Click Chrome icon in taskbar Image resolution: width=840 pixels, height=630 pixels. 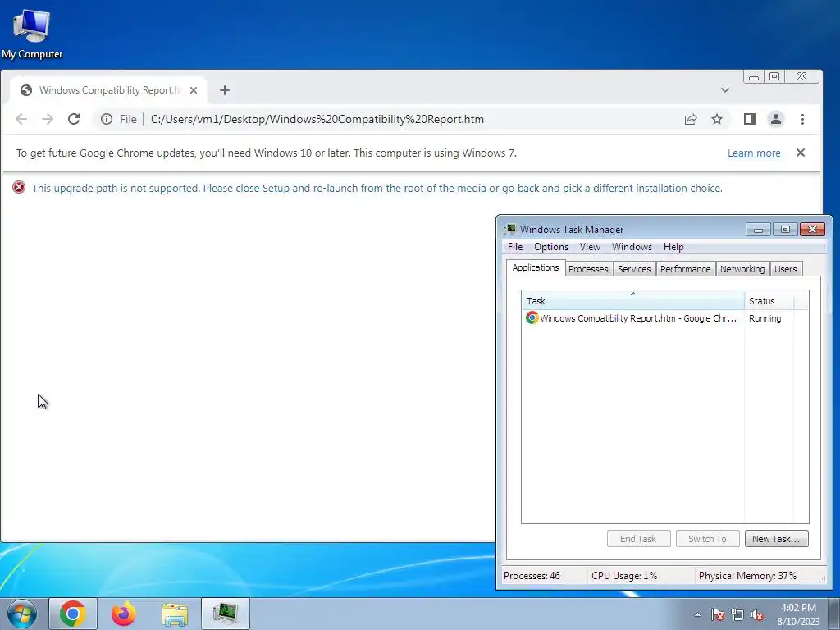73,614
